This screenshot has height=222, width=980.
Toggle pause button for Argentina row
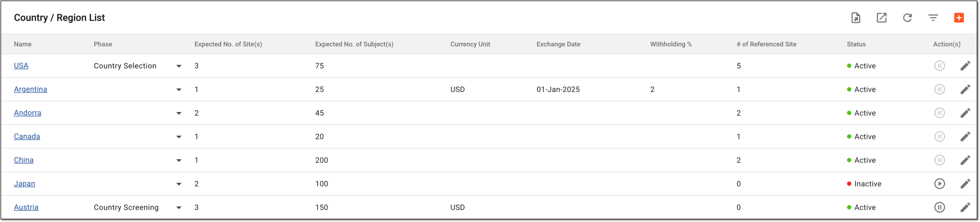tap(939, 89)
